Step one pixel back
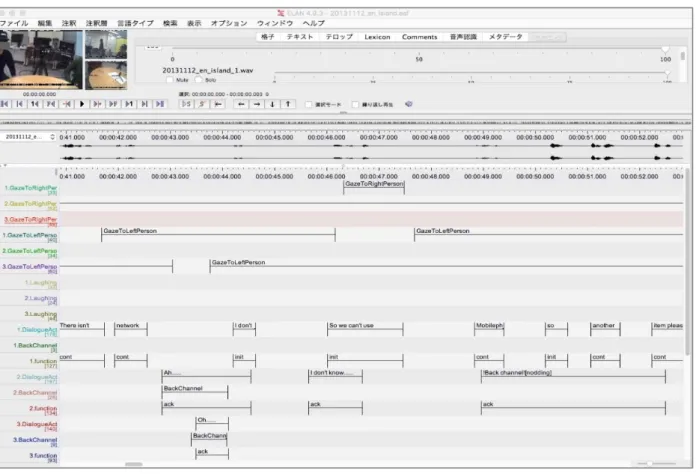696x474 pixels. point(67,104)
